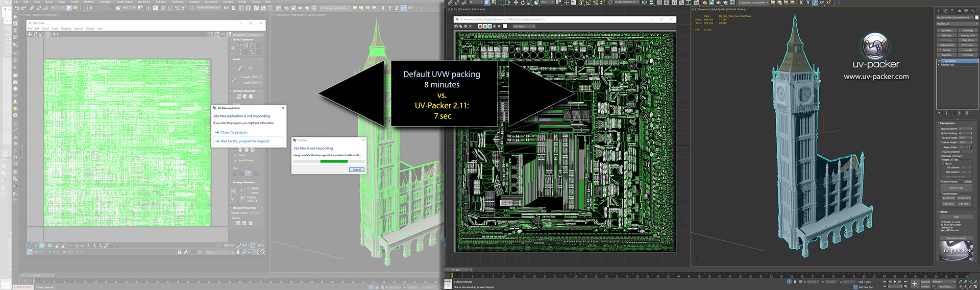Open the Tools menu in Edit UVWs window
980x290 pixels.
[x=55, y=29]
